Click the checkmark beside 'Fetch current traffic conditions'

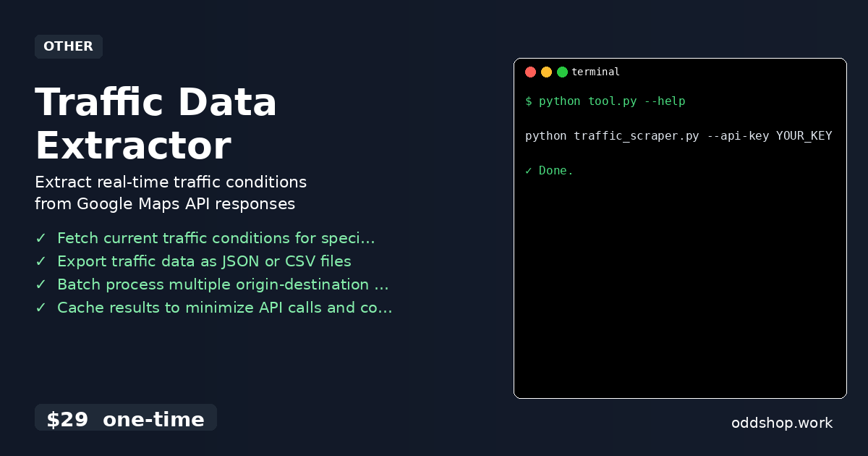click(x=41, y=238)
